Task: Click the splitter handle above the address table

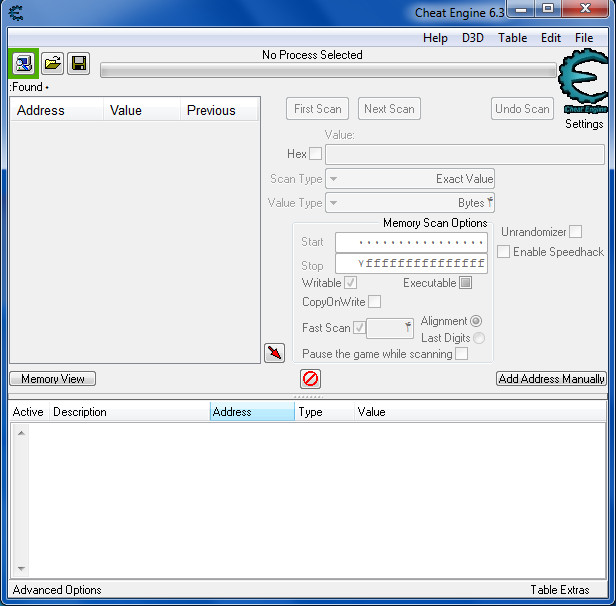Action: pos(308,397)
